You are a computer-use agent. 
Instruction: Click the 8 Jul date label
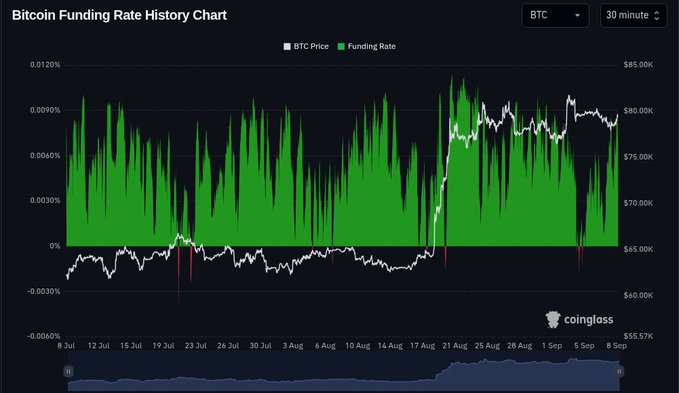[66, 346]
